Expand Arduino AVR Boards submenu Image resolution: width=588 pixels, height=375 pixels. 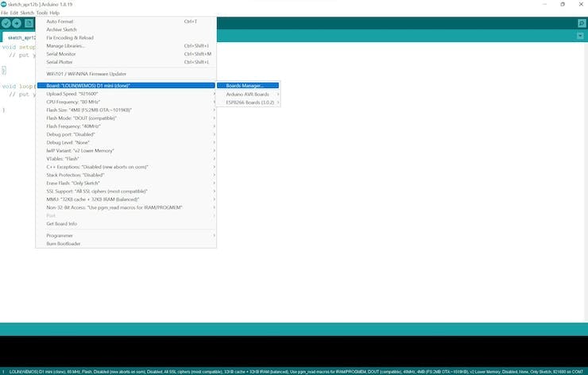[248, 94]
